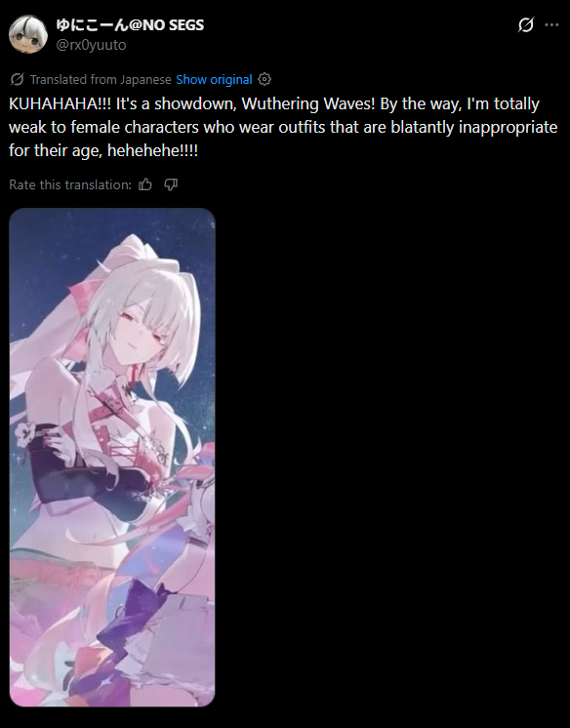Image resolution: width=570 pixels, height=728 pixels.
Task: Open the three-dot more options menu
Action: coord(551,24)
